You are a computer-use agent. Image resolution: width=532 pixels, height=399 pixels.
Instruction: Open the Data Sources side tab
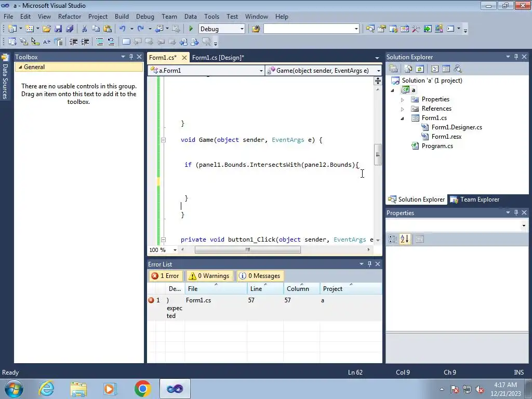point(5,76)
